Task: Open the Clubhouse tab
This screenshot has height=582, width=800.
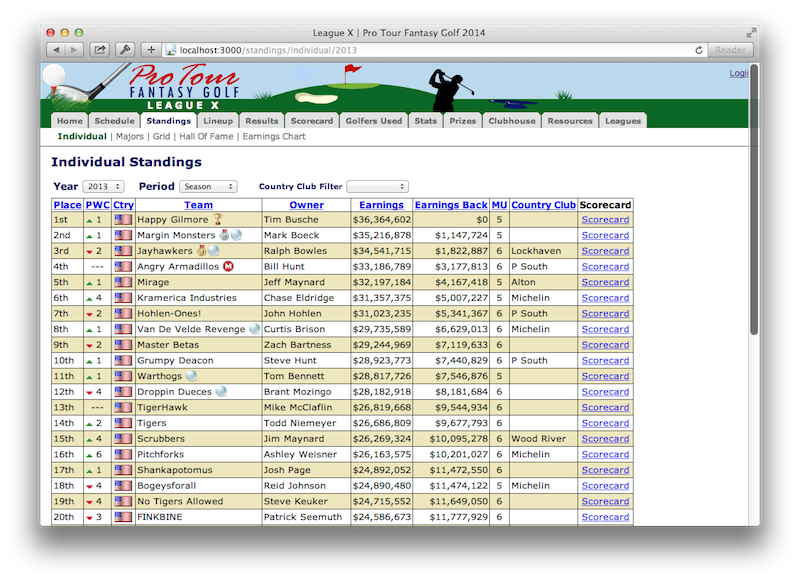Action: [x=512, y=121]
